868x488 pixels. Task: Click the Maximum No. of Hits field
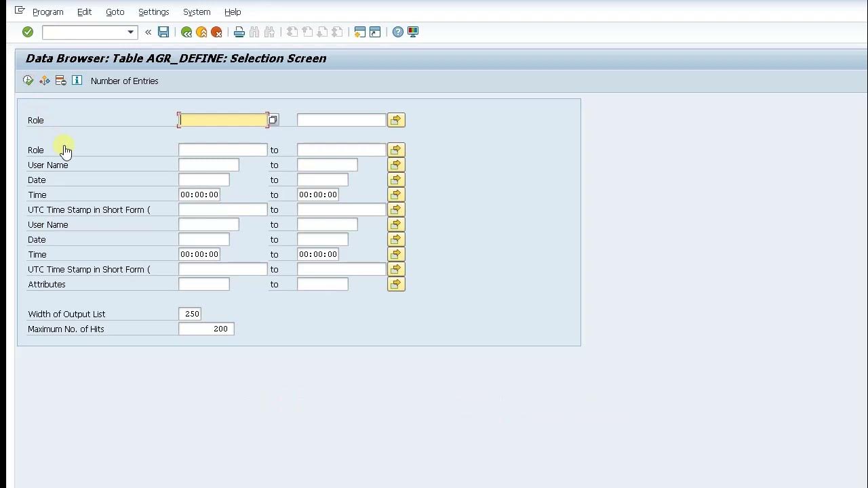point(206,329)
